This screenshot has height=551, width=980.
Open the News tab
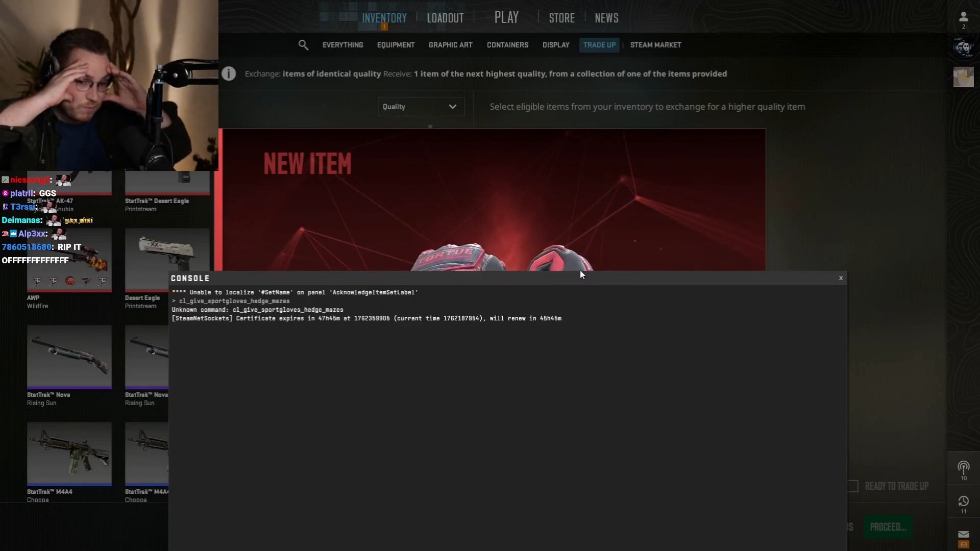(606, 18)
